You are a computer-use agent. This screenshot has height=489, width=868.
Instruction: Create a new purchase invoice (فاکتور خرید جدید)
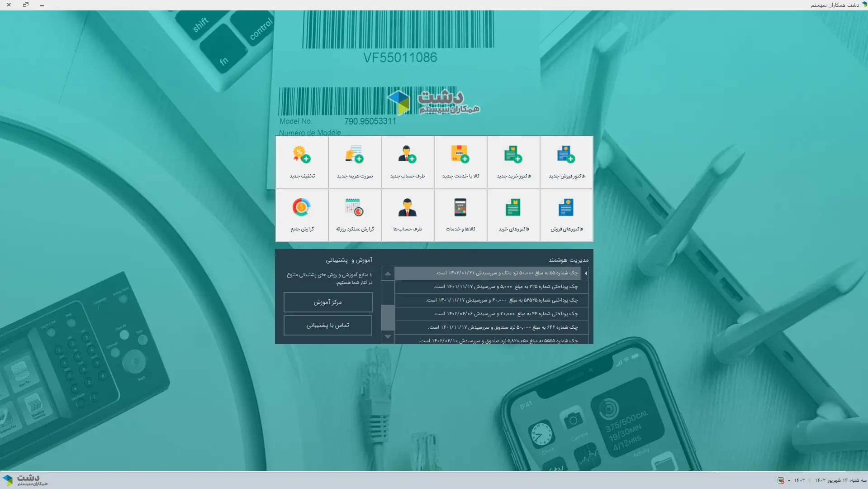(513, 162)
